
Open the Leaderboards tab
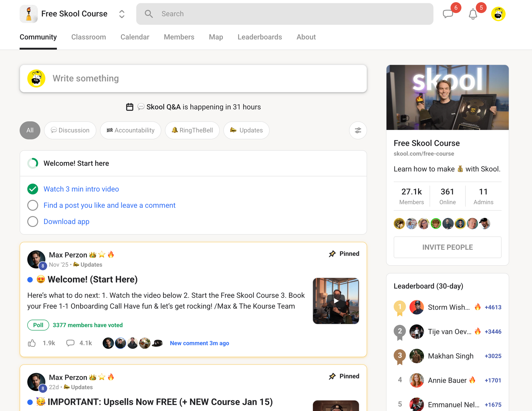[260, 37]
